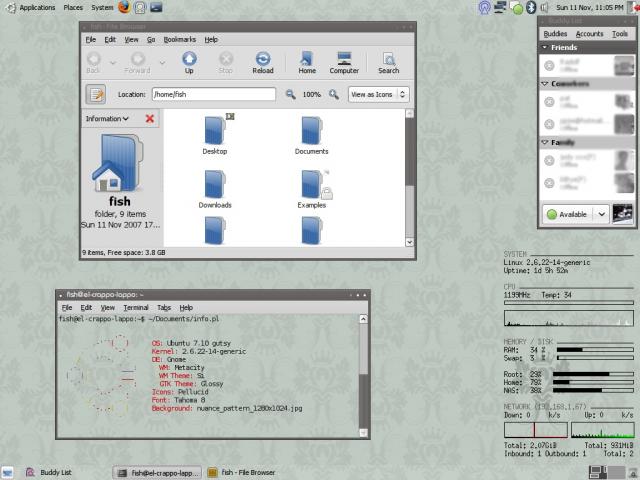Open the Terminal menu in terminal window

click(x=136, y=308)
